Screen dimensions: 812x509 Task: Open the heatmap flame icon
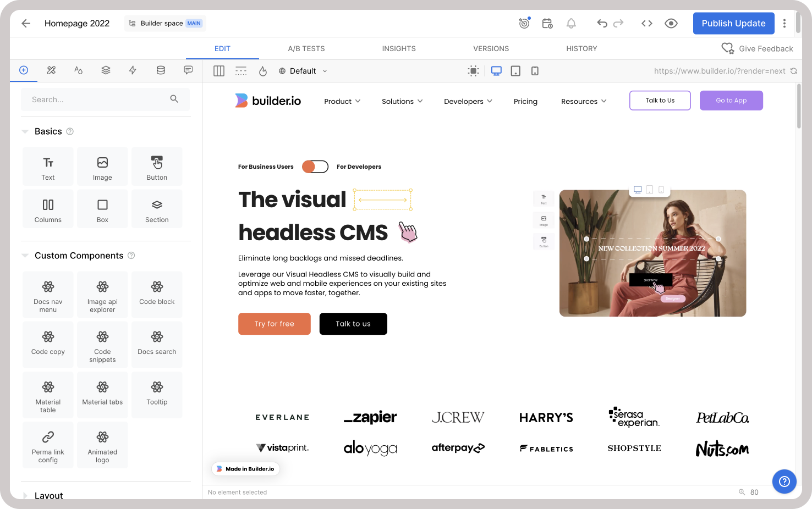pyautogui.click(x=263, y=71)
